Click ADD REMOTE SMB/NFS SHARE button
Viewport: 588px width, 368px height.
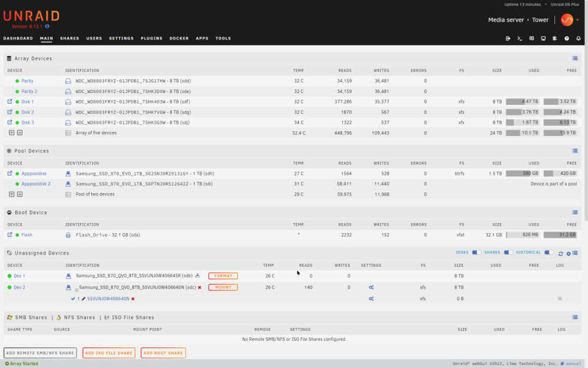click(40, 353)
